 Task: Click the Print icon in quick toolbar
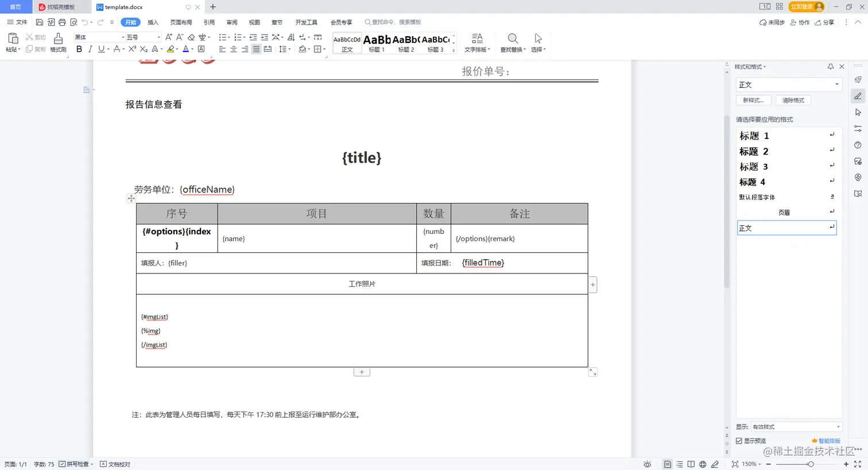click(x=62, y=22)
